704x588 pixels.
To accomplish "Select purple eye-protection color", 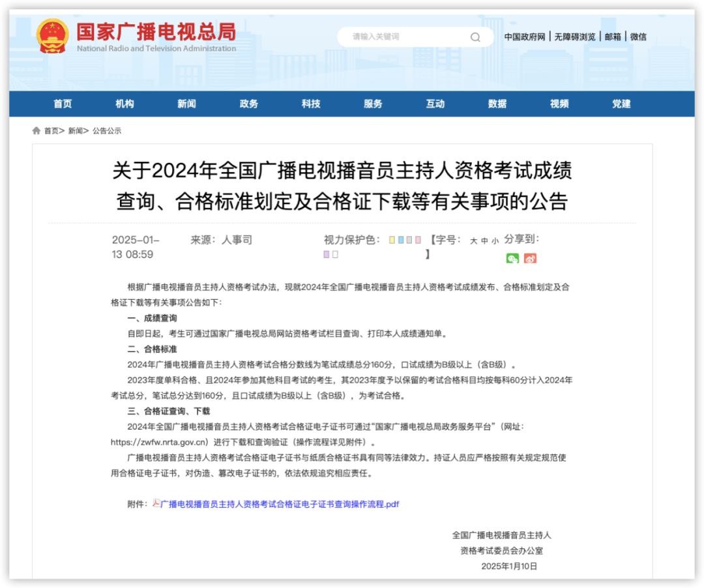I will pos(327,254).
